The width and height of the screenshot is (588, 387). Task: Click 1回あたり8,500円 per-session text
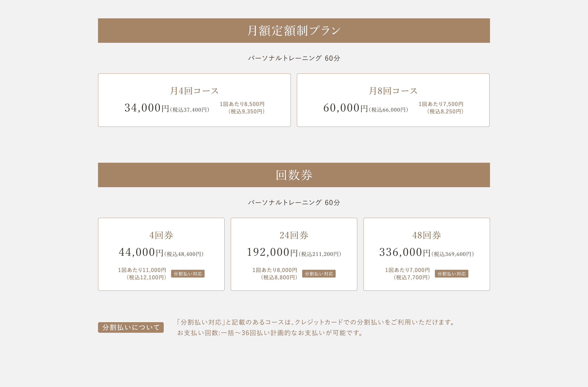tap(242, 104)
